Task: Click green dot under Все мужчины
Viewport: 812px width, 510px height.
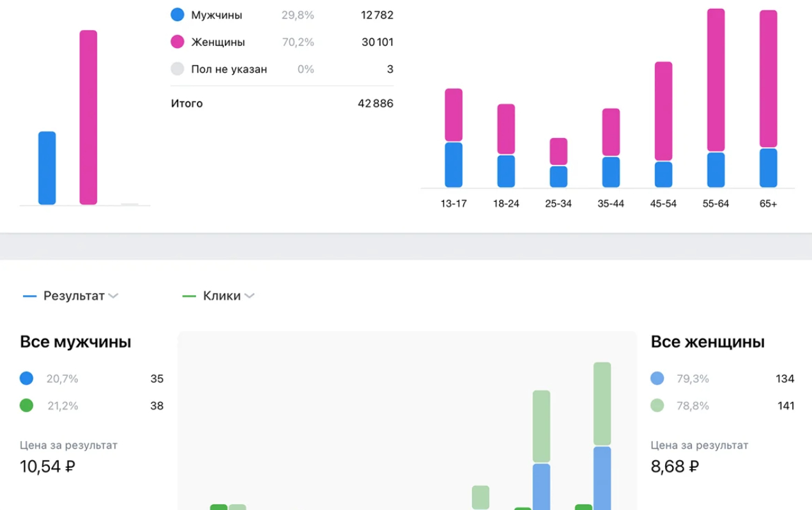Action: click(x=26, y=405)
